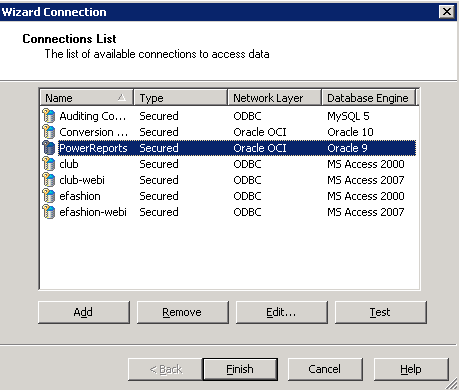
Task: Open Help for the wizard
Action: coord(411,369)
